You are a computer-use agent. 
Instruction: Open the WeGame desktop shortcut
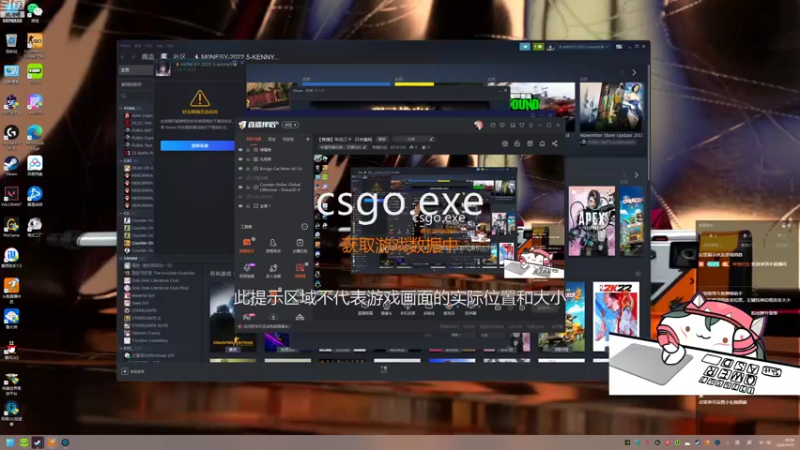pyautogui.click(x=11, y=228)
